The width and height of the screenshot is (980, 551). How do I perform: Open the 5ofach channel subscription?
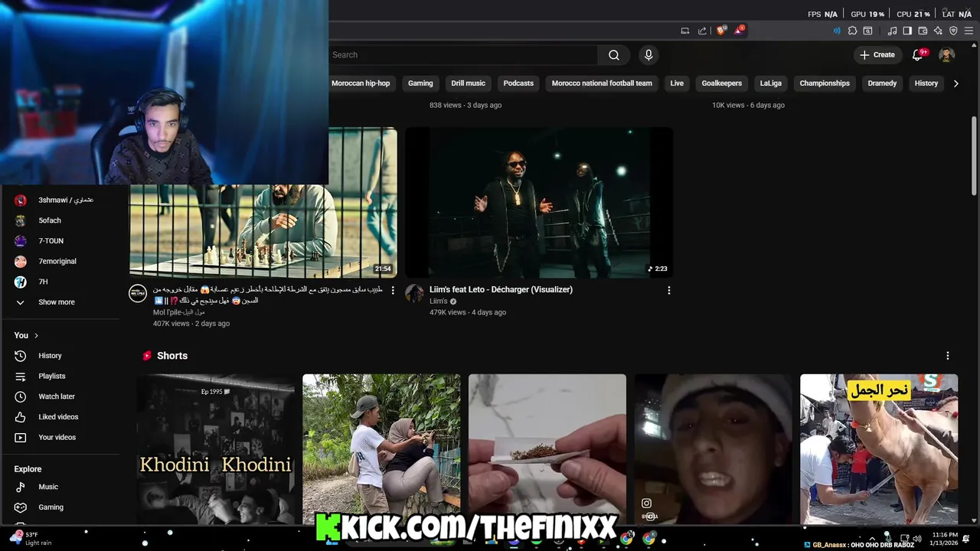point(61,220)
